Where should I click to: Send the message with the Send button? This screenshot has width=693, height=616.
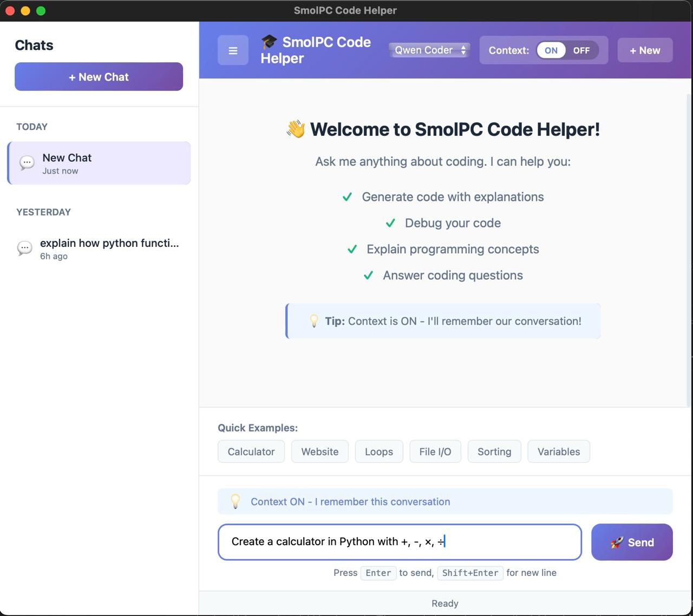pos(632,542)
